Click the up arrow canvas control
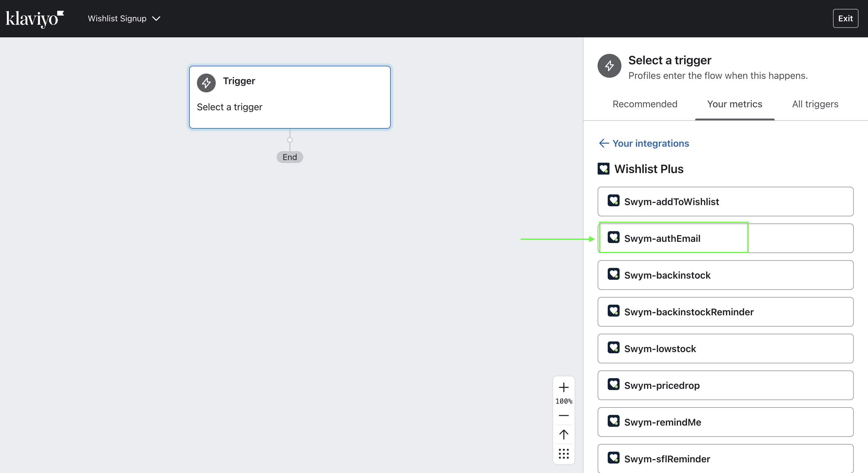 click(x=563, y=434)
